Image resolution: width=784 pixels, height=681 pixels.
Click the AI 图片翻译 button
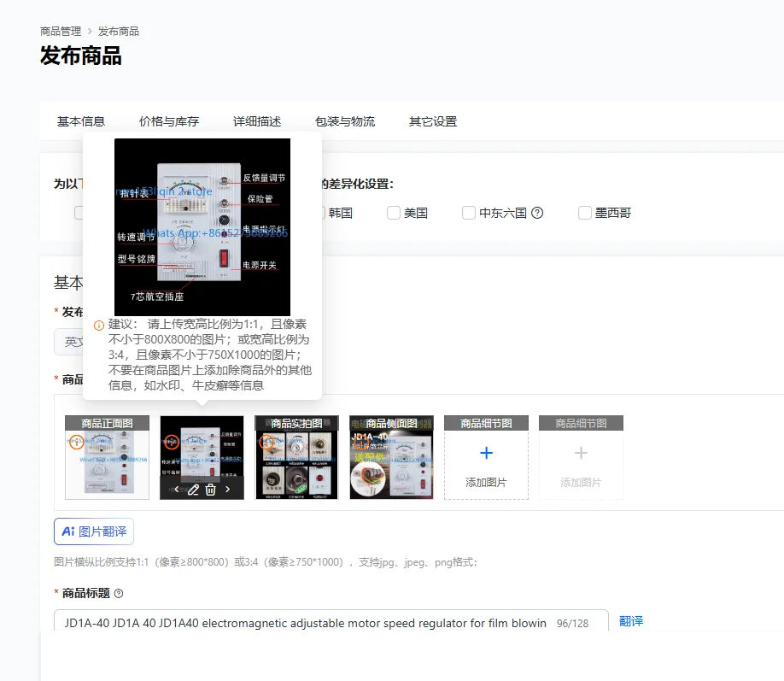click(94, 531)
